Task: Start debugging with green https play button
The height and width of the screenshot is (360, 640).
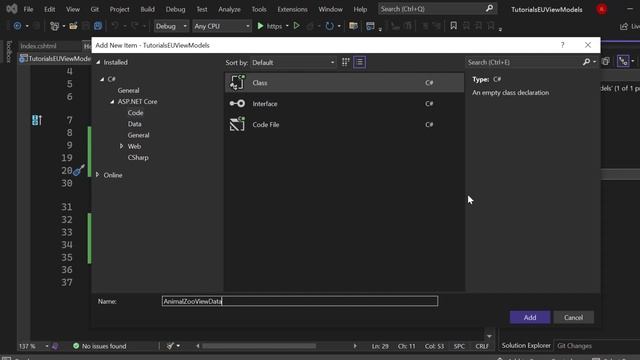Action: point(260,26)
